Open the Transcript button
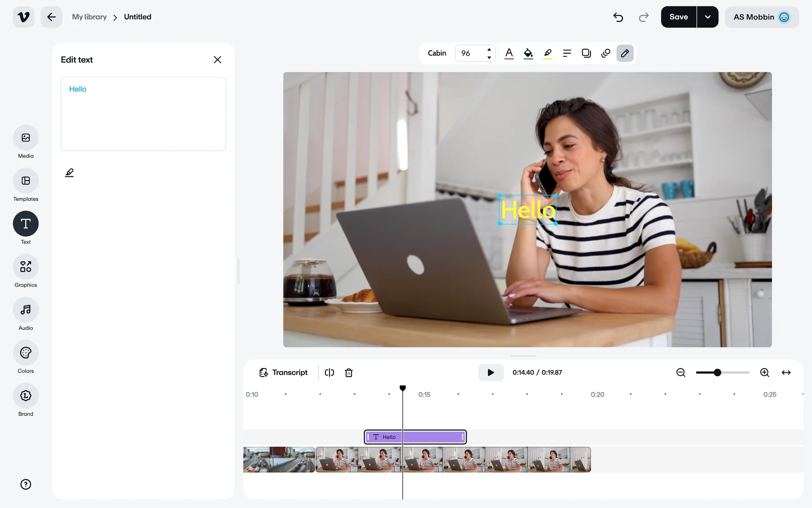812x508 pixels. pos(283,373)
